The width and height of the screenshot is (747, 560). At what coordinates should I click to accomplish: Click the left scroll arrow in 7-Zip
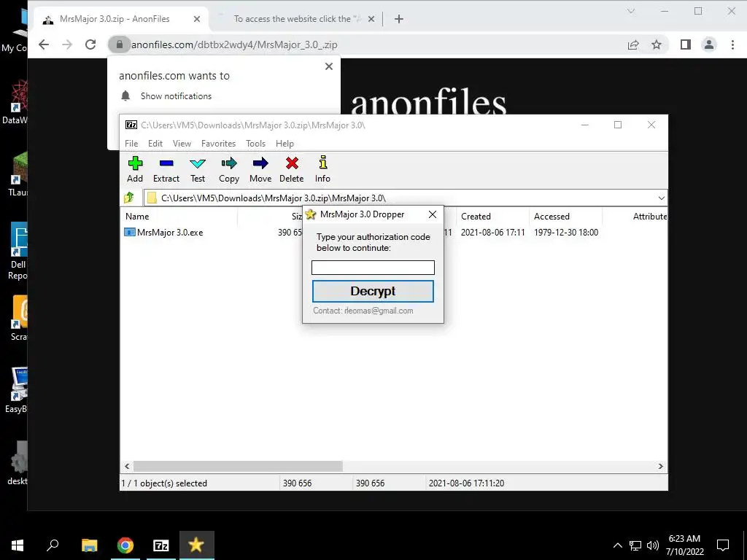[127, 466]
